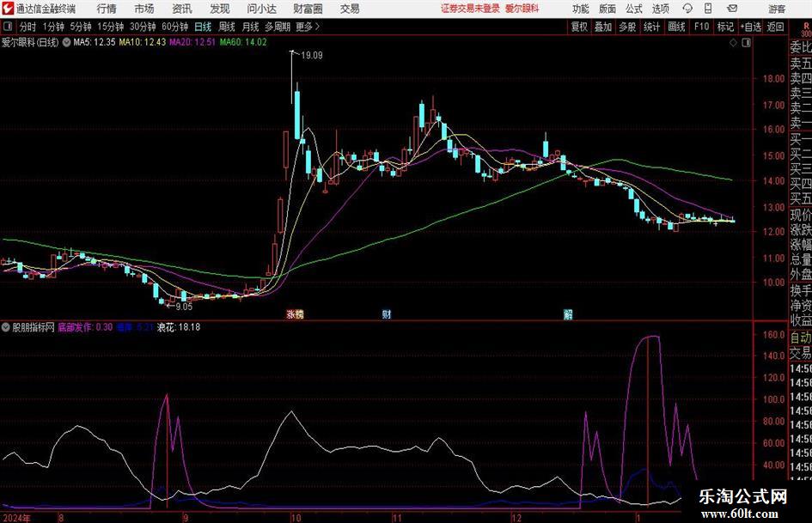The image size is (812, 523).
Task: Click the 解 event marker on the chart
Action: coord(568,313)
